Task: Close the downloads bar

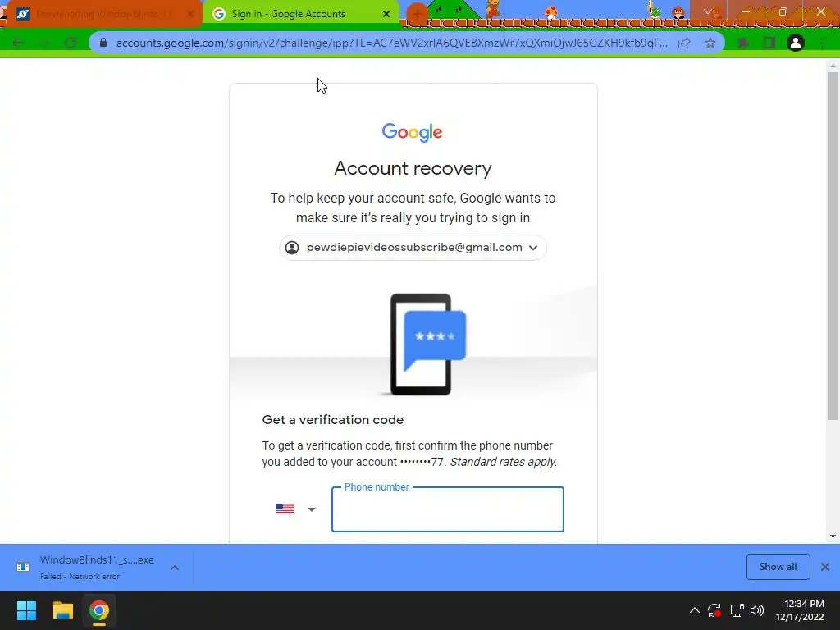Action: click(825, 567)
